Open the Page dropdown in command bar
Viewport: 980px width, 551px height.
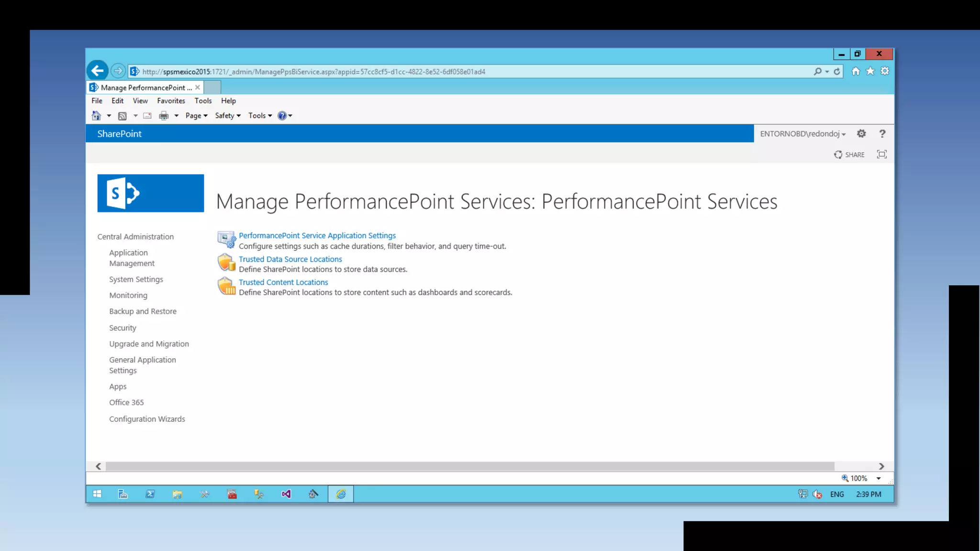196,116
